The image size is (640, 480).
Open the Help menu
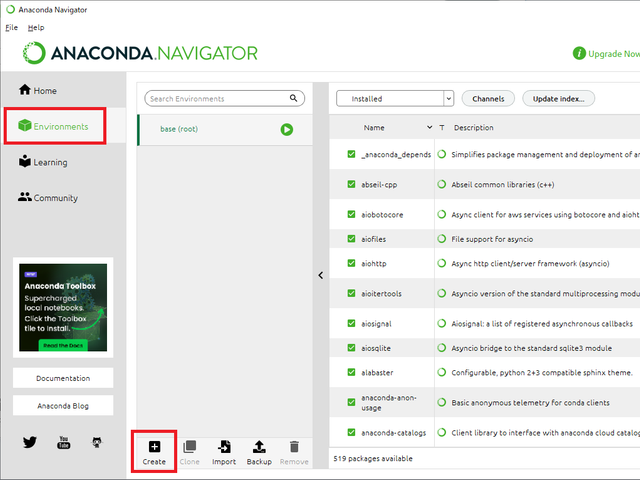pos(36,27)
